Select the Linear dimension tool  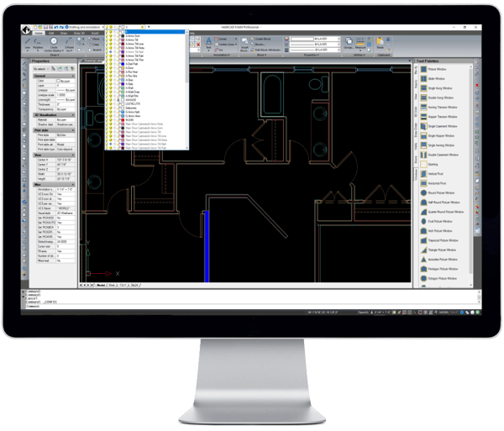click(221, 39)
